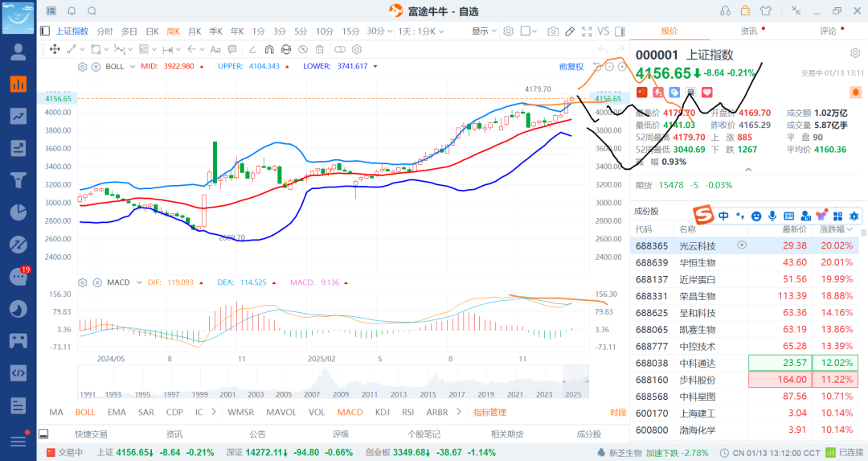Image resolution: width=868 pixels, height=461 pixels.
Task: Collapse the quote details with up chevron
Action: point(748,170)
